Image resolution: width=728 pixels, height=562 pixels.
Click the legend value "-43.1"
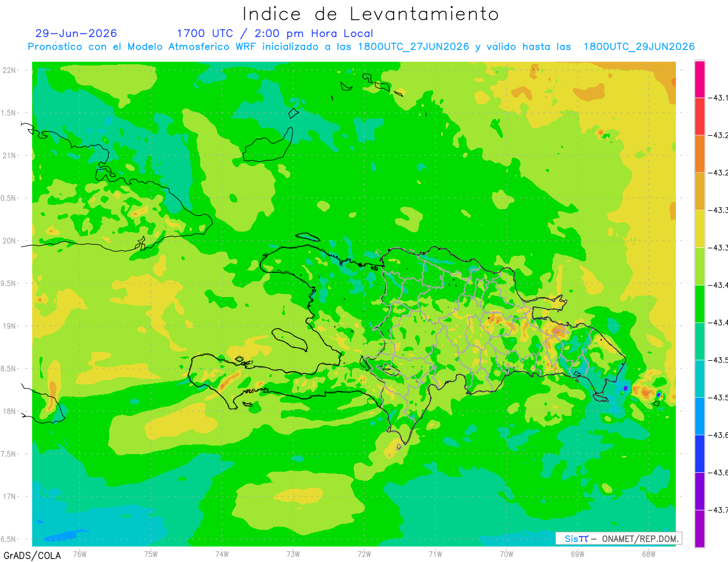pyautogui.click(x=718, y=98)
